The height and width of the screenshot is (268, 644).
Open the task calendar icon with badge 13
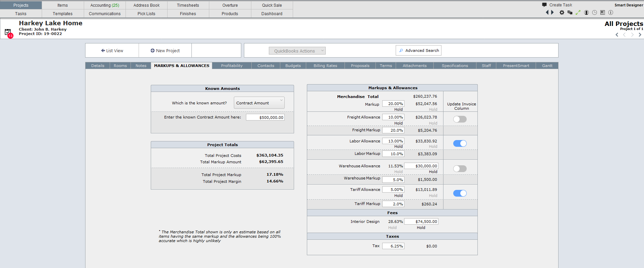[x=8, y=33]
